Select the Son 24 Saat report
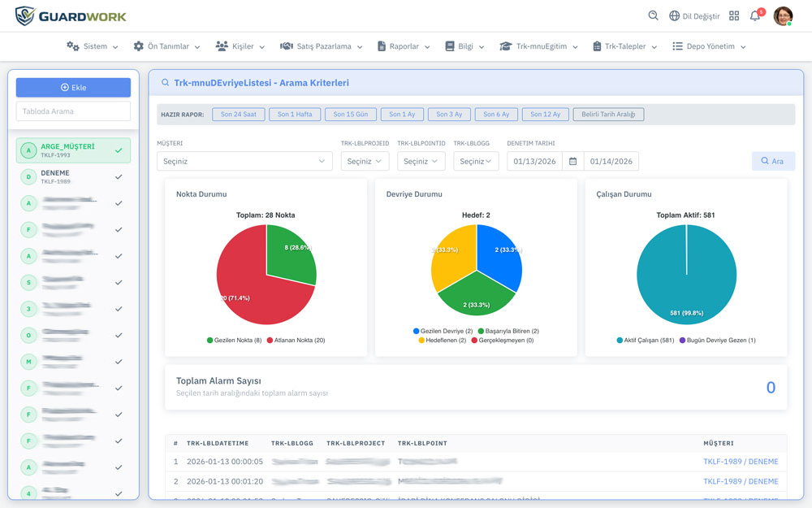812x508 pixels. click(x=238, y=115)
